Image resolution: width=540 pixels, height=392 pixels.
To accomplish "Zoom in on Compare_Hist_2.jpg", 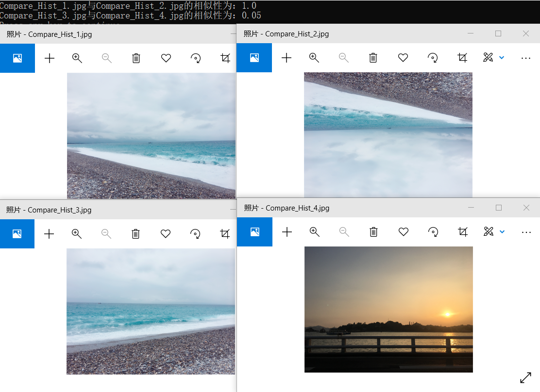I will tap(314, 58).
